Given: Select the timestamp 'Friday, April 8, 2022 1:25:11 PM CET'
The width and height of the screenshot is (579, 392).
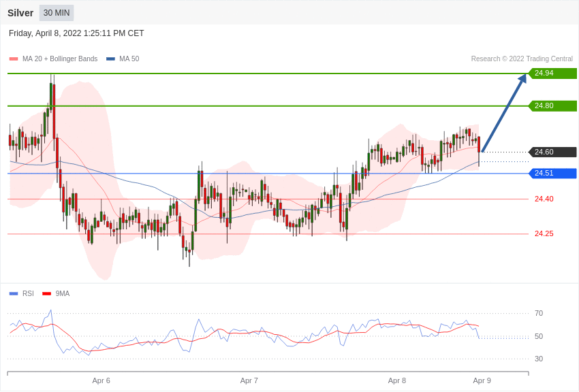Looking at the screenshot, I should point(76,33).
